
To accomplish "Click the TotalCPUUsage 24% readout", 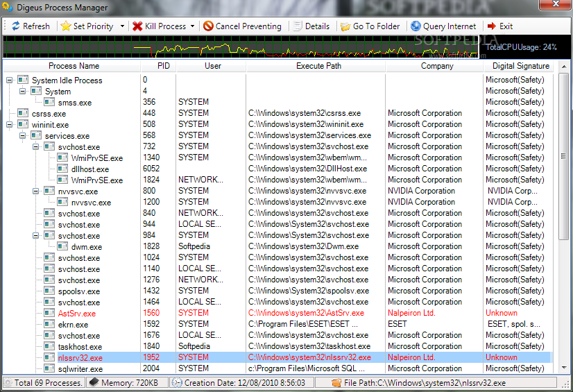I will click(521, 47).
